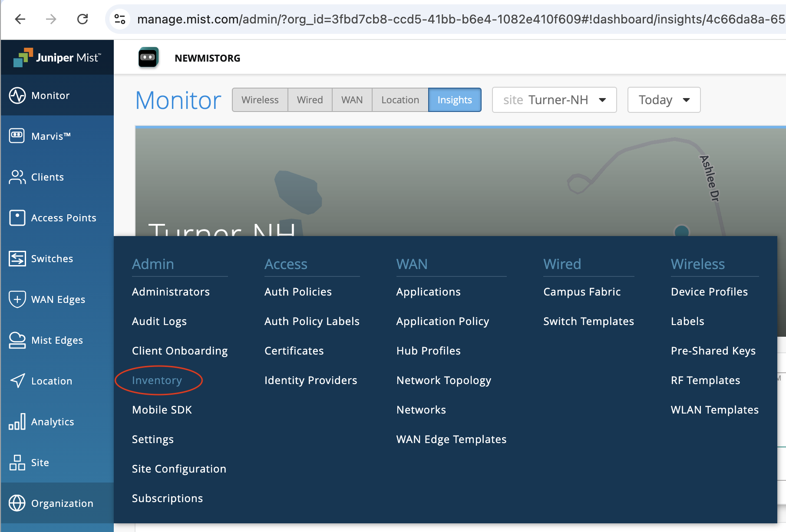Click the Analytics label in sidebar
Screen dimensions: 786x532
53,422
